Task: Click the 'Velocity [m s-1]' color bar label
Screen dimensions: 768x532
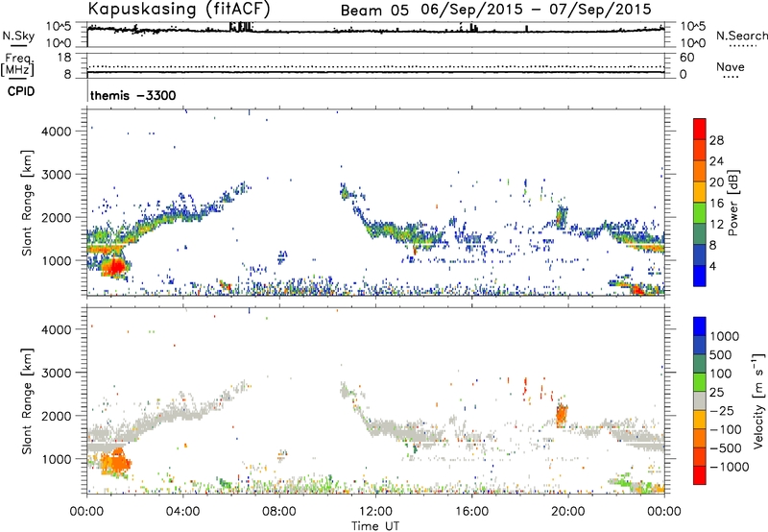Action: (758, 401)
